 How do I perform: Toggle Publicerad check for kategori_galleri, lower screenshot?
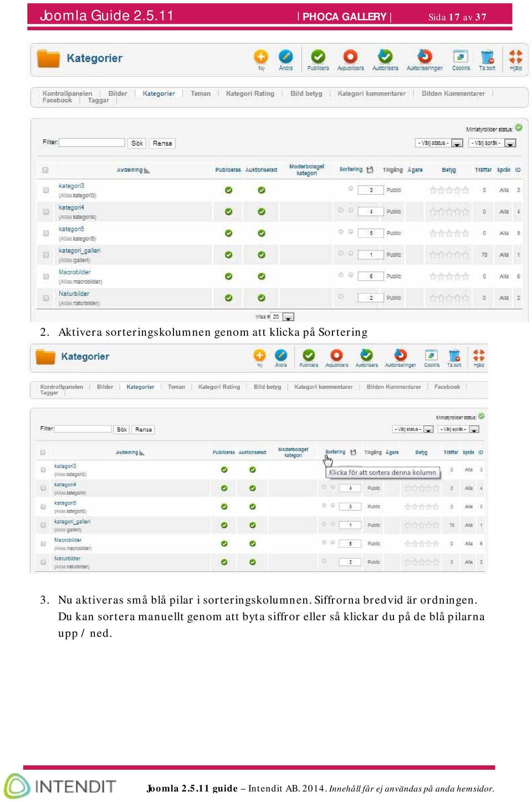(224, 525)
